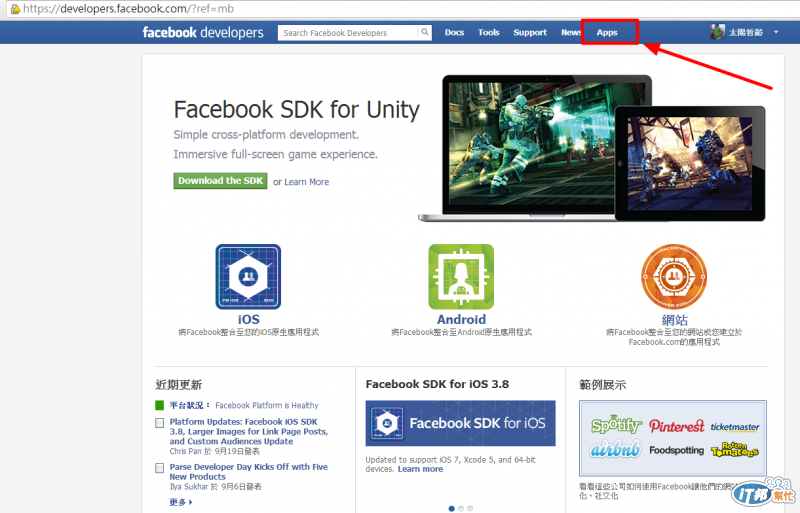Click icon beside Parse Developer Day post

point(160,468)
